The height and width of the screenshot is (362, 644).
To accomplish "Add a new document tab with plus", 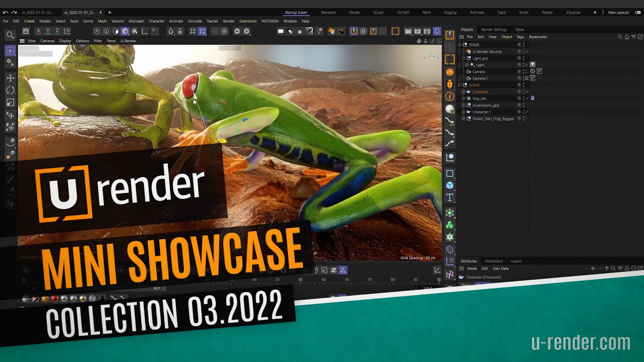I will (110, 12).
